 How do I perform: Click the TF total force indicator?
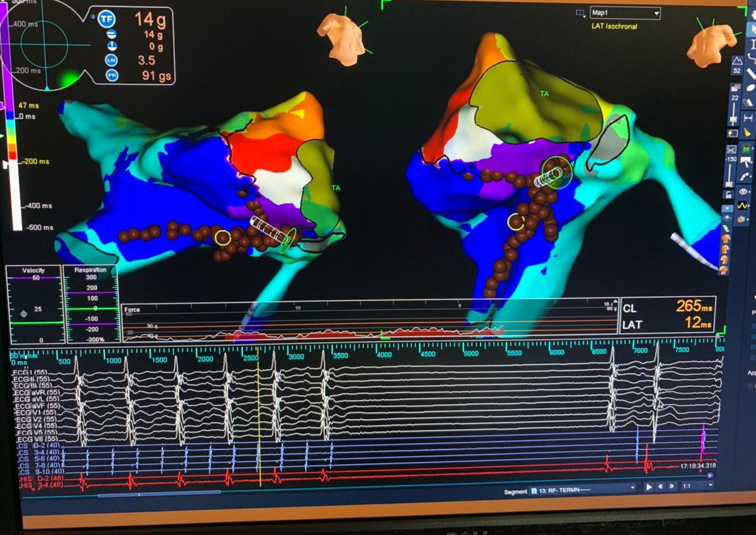coord(106,19)
